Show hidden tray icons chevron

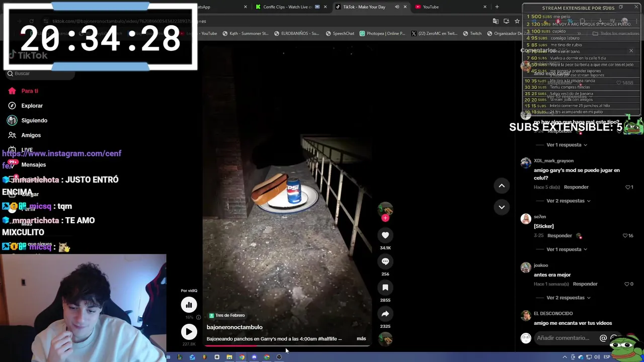point(565,357)
